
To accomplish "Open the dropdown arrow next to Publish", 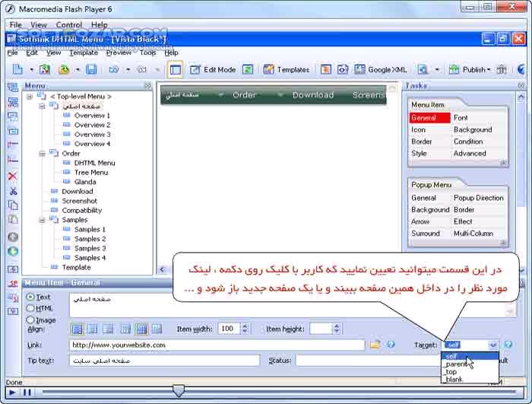I will (489, 70).
